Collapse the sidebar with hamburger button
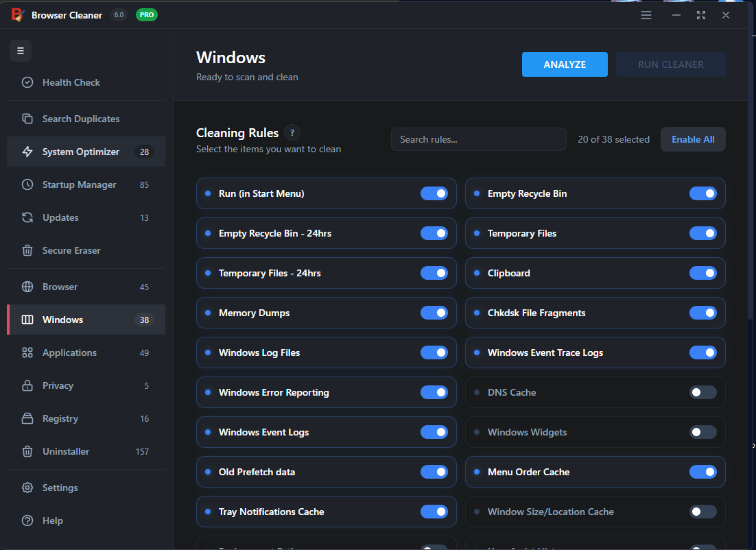The height and width of the screenshot is (550, 756). tap(21, 51)
